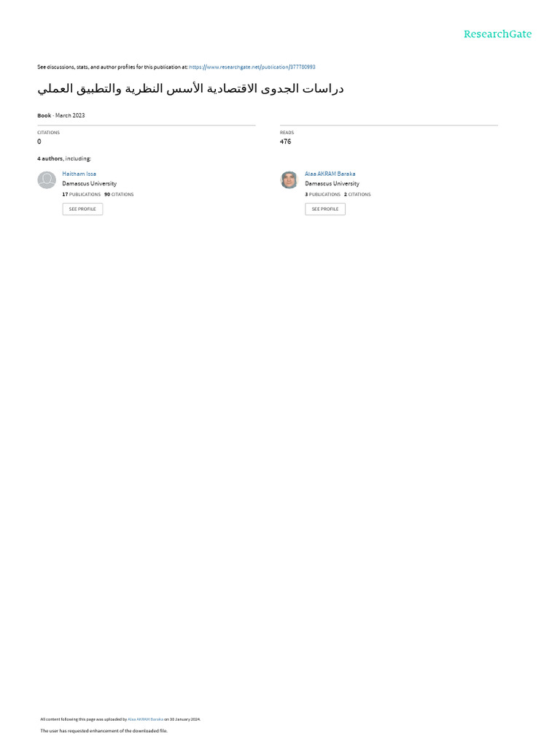Select Damascus University text under Haitham Issa
This screenshot has height=747, width=560.
(90, 183)
